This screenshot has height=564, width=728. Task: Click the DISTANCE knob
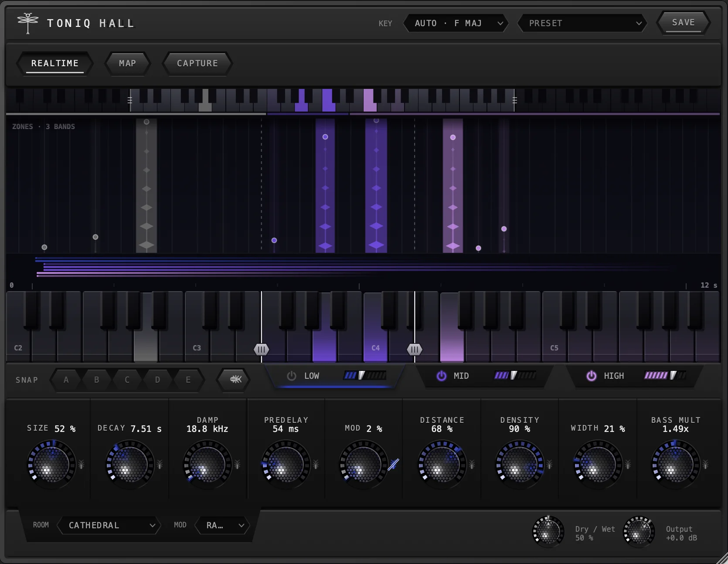click(442, 464)
